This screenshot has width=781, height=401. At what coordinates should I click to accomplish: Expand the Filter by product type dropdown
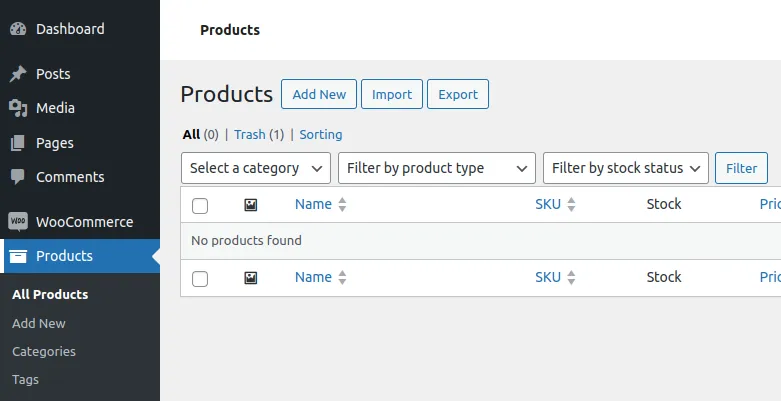pos(436,168)
